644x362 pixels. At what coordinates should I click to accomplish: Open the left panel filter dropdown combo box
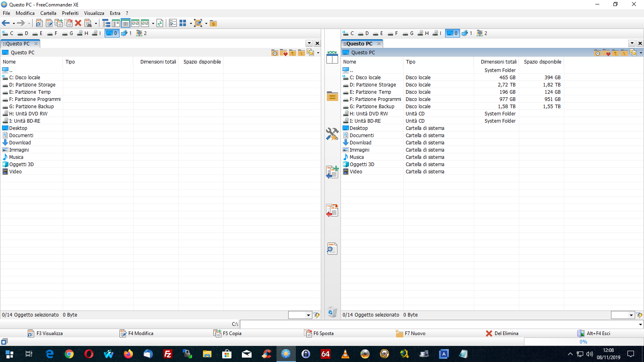(x=300, y=315)
